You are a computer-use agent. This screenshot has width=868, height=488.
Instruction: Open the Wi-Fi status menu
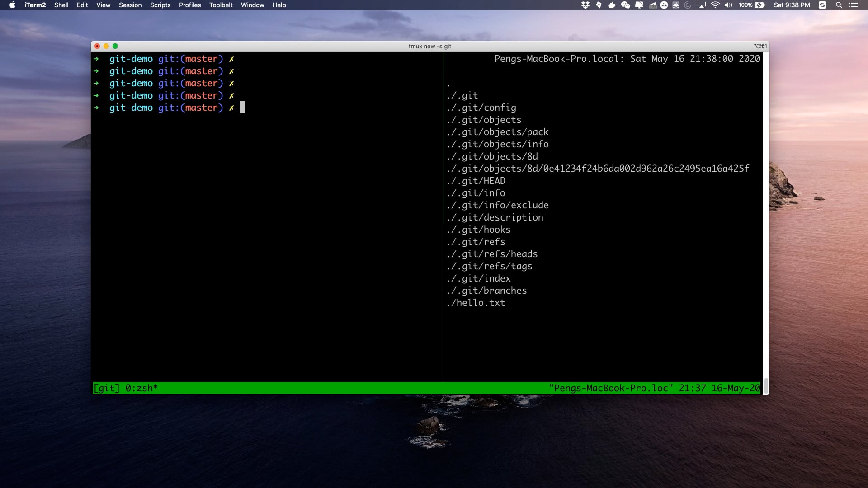pyautogui.click(x=715, y=5)
